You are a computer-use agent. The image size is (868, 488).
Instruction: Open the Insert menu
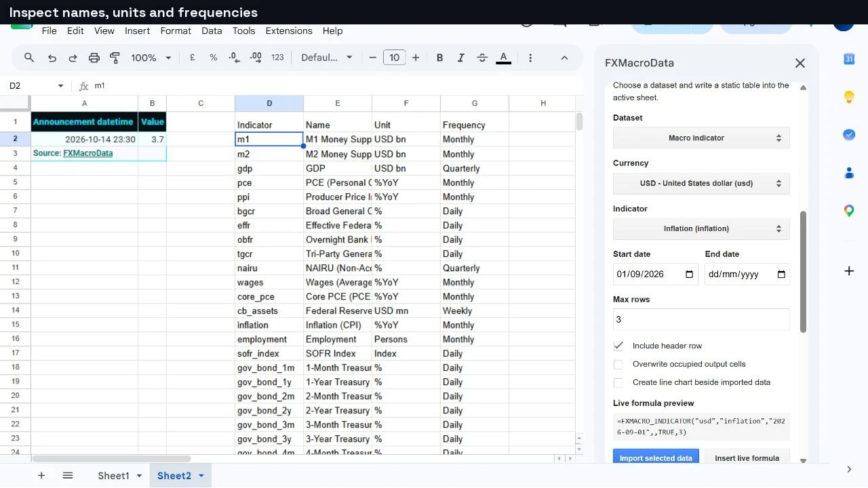[138, 30]
